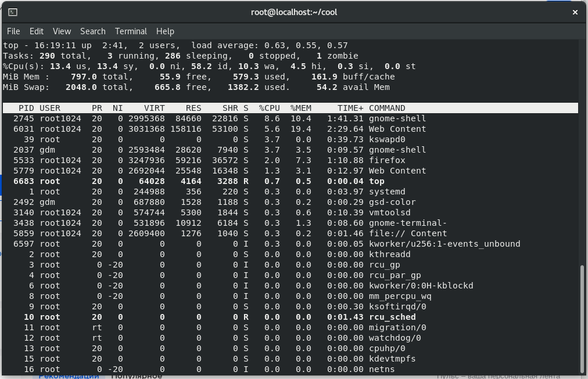Open the Edit menu

(37, 31)
